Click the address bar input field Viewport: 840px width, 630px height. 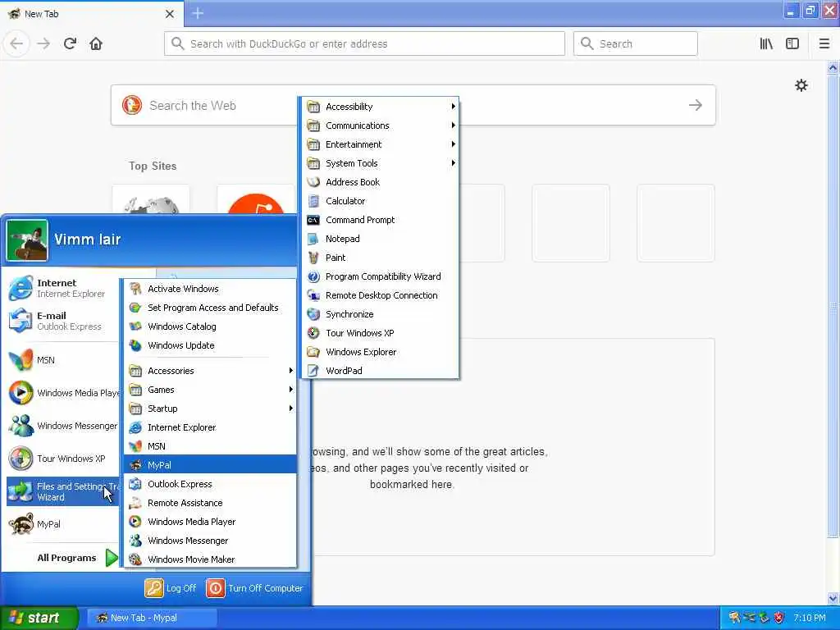tap(364, 43)
